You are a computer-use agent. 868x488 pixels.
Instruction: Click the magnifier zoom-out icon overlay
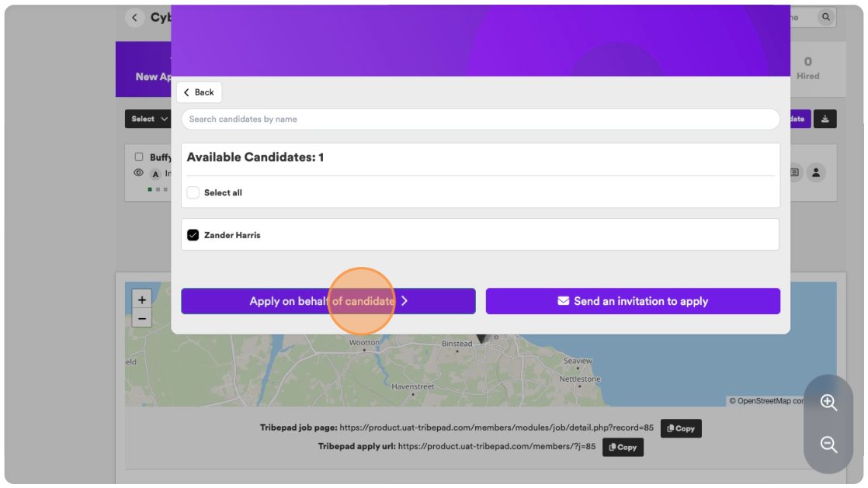click(828, 445)
